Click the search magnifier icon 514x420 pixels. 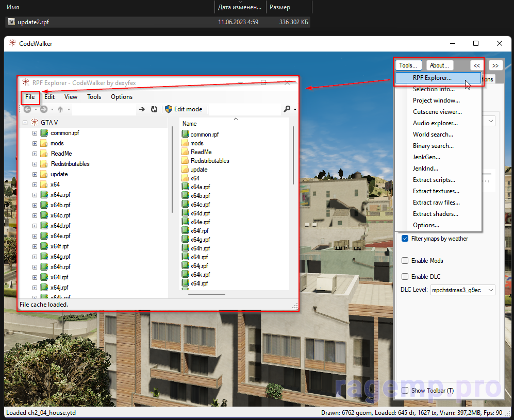click(287, 109)
